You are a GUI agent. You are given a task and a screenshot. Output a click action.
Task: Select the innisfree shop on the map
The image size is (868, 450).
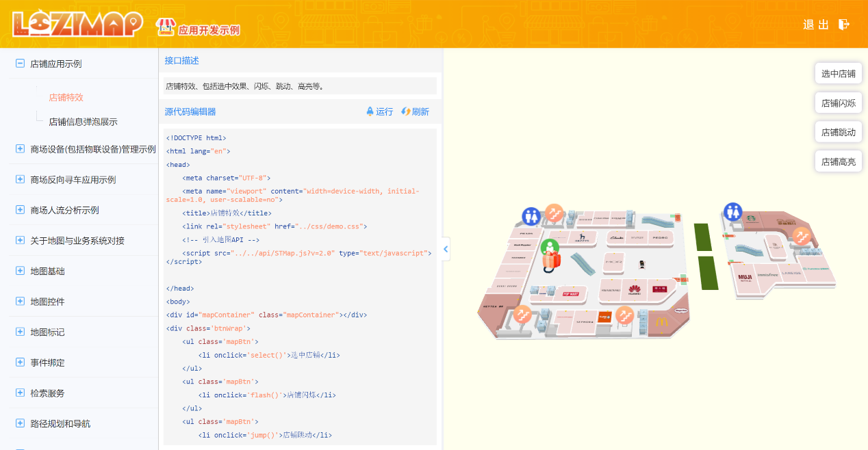[768, 274]
